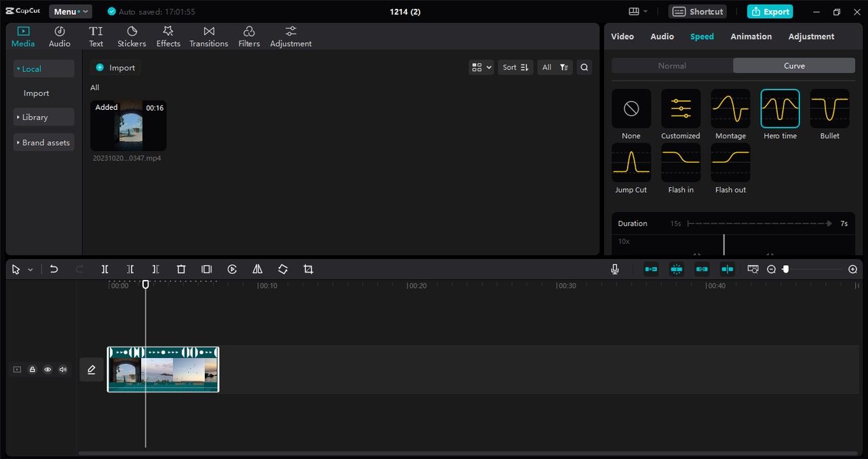Lock the video track

coord(32,370)
